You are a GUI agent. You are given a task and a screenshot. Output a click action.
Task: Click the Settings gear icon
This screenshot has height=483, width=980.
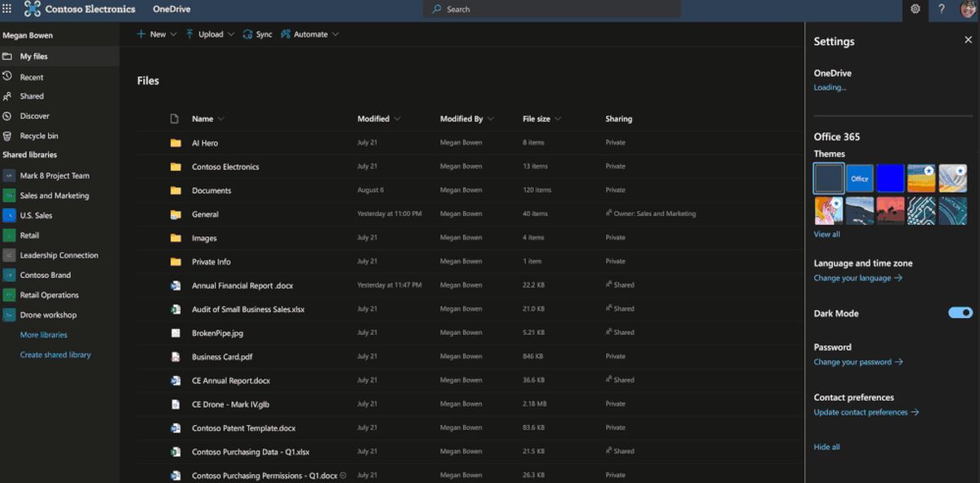[915, 9]
